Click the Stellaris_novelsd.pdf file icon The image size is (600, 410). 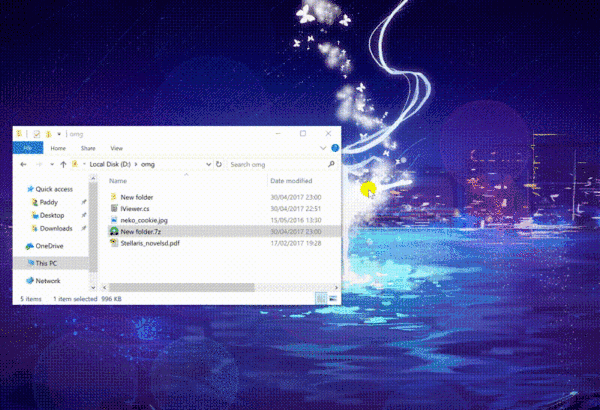tap(114, 243)
